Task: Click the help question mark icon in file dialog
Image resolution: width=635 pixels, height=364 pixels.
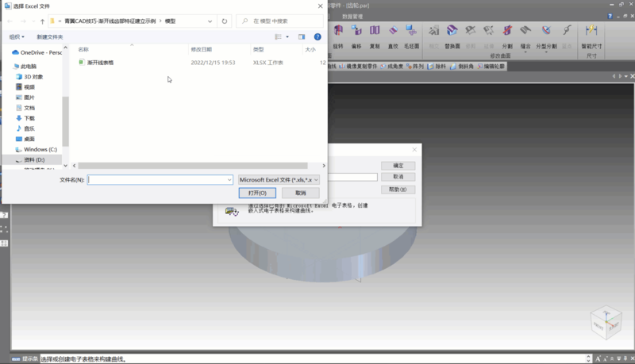Action: (x=317, y=36)
